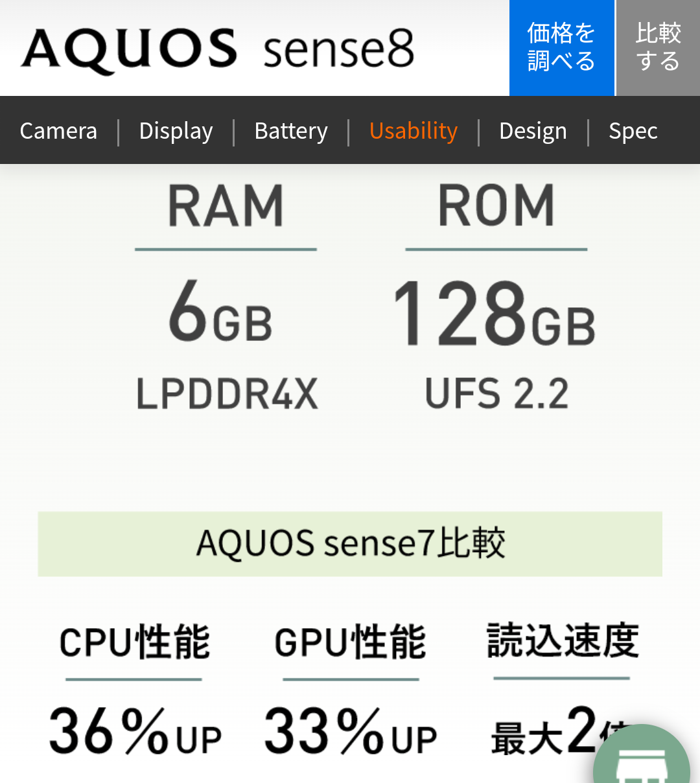700x783 pixels.
Task: Tap the 36% UP figure
Action: click(x=135, y=732)
